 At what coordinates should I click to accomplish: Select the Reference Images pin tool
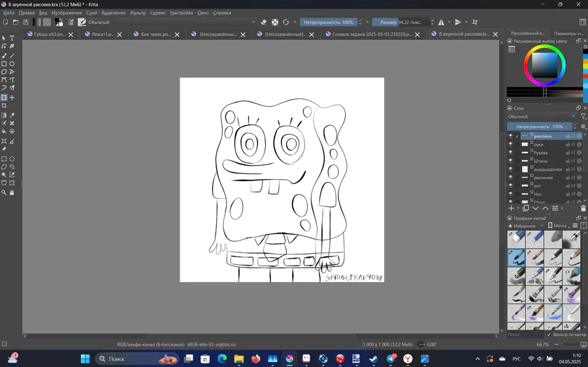(4, 149)
